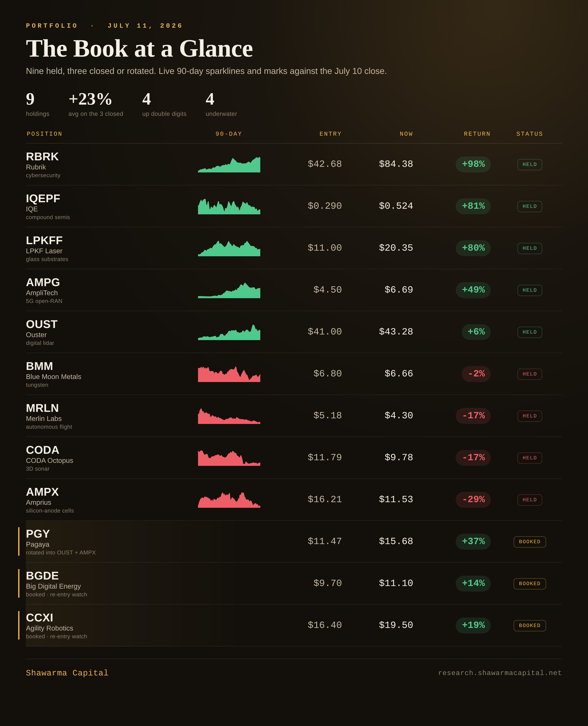Image resolution: width=588 pixels, height=726 pixels.
Task: Click the $11.53 current price
Action: [x=396, y=500]
